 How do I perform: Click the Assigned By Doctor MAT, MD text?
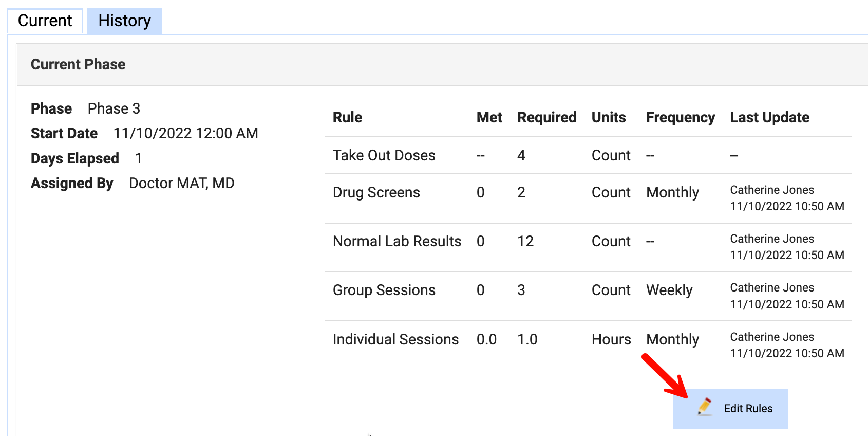[x=181, y=183]
